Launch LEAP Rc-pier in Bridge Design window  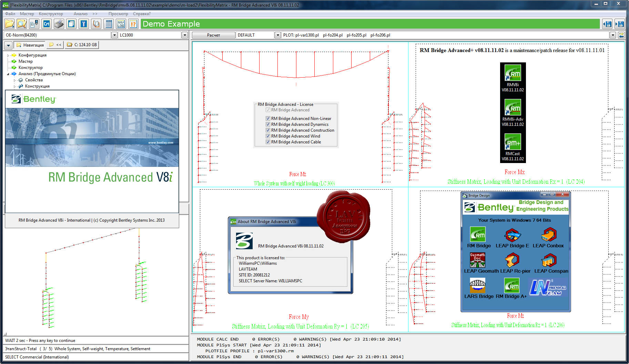point(512,260)
